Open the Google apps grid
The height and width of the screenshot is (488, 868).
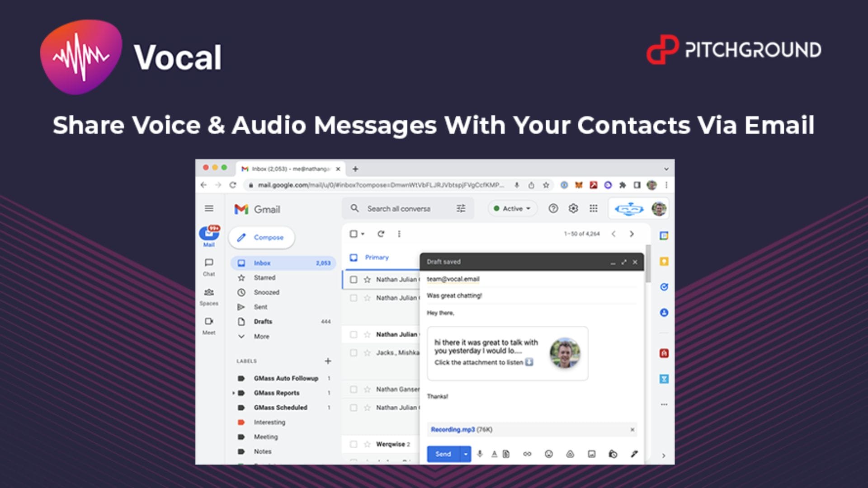coord(593,208)
